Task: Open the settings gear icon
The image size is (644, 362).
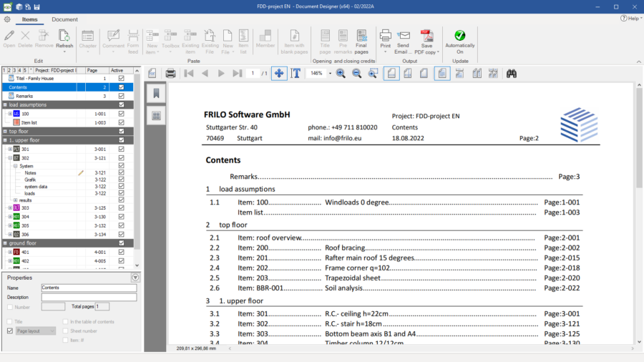Action: [7, 19]
